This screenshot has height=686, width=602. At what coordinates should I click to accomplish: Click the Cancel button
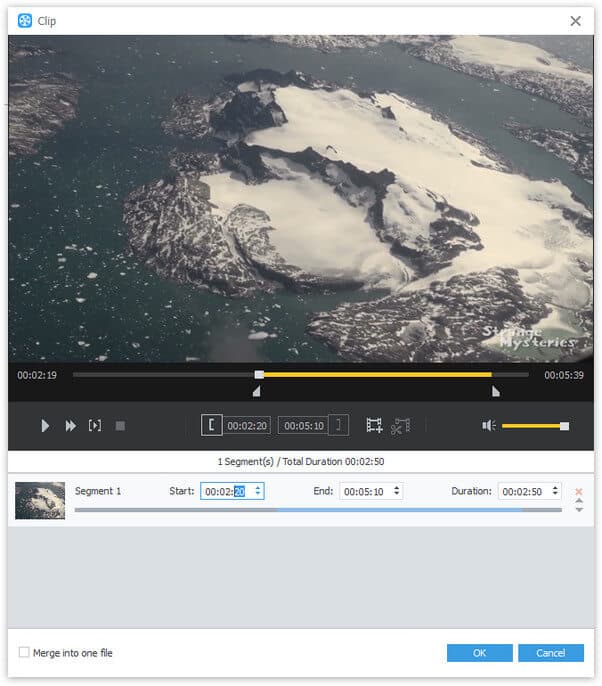[x=550, y=653]
